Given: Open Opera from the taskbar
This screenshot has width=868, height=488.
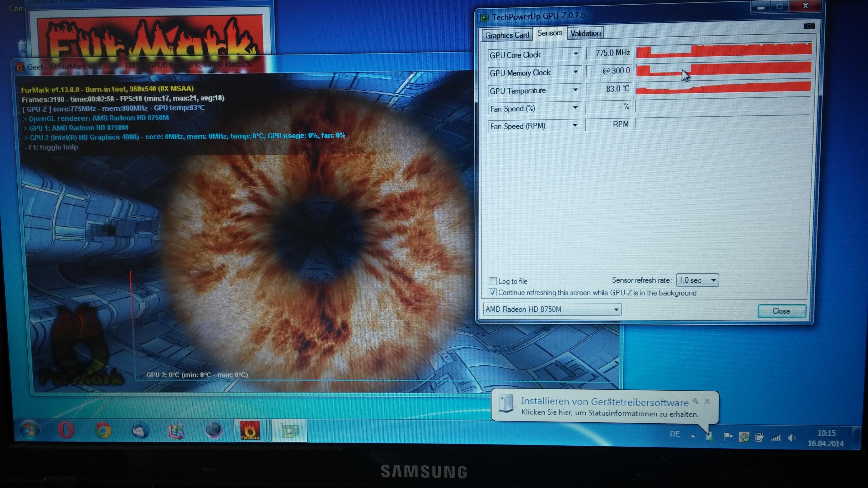Looking at the screenshot, I should [66, 430].
